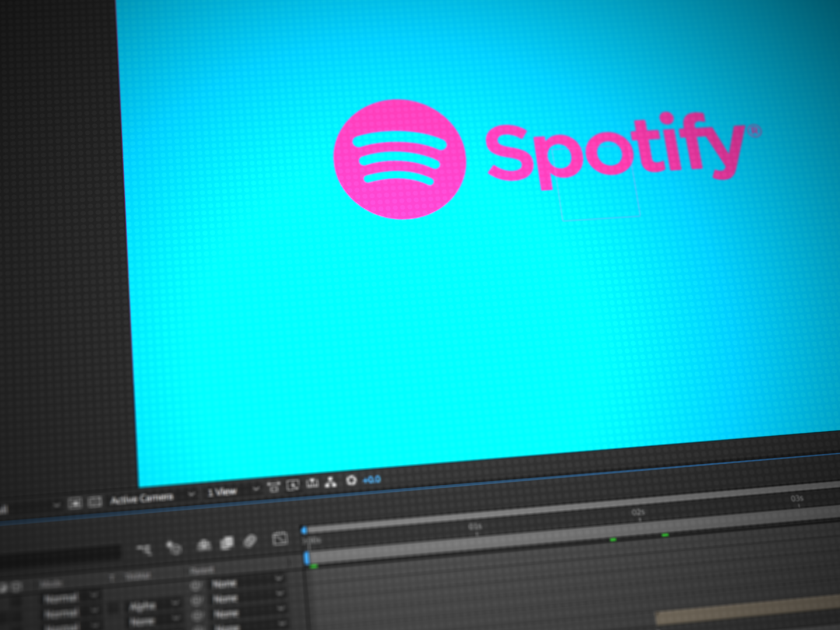840x630 pixels.
Task: Click the TrkMat column header
Action: (138, 576)
